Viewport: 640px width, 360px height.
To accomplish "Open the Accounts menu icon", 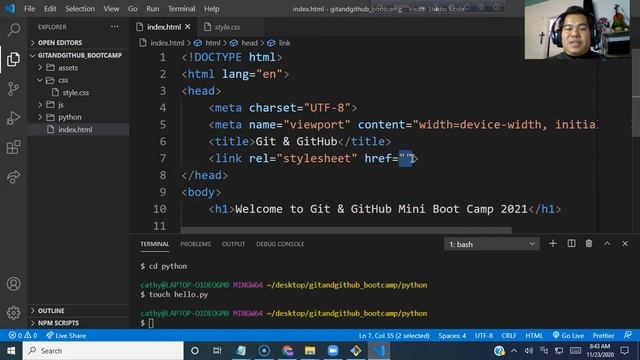I will pos(13,284).
